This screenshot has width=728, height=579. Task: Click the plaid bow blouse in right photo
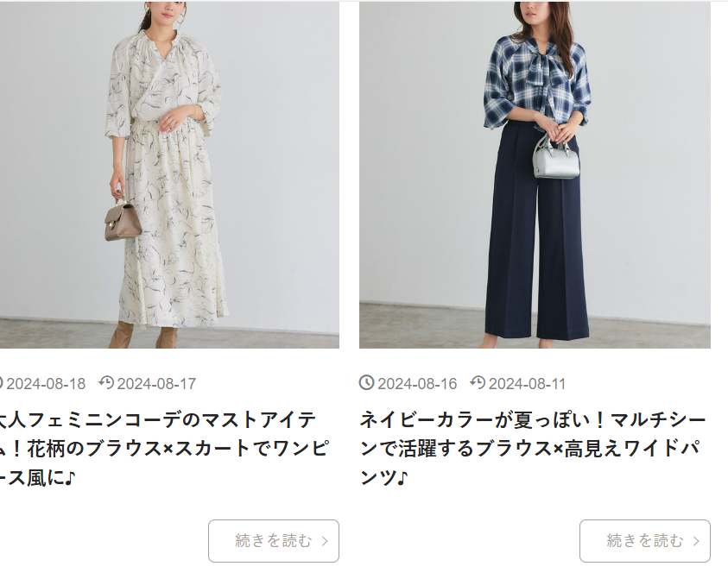[x=537, y=83]
